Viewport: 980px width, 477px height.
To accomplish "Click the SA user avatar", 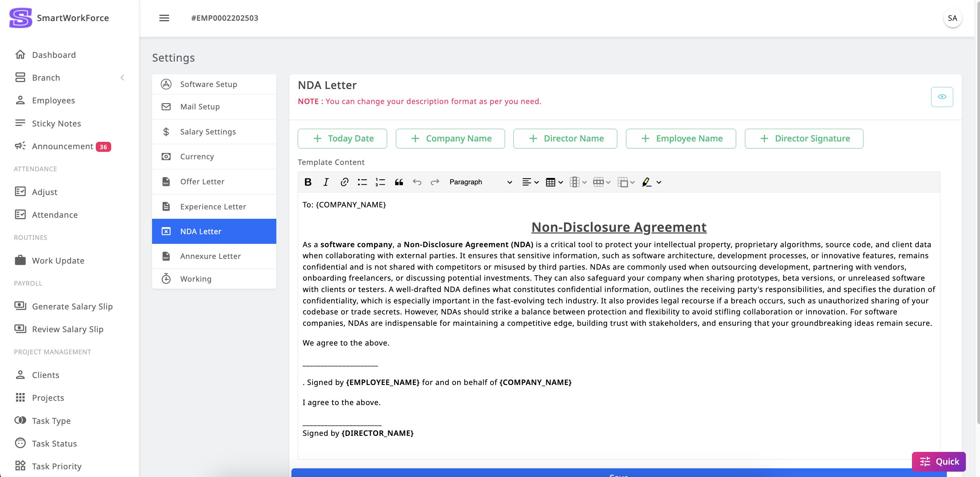I will [952, 18].
